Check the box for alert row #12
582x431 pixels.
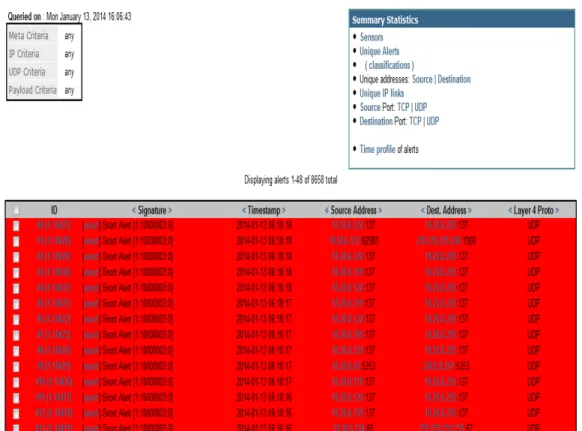pyautogui.click(x=16, y=414)
